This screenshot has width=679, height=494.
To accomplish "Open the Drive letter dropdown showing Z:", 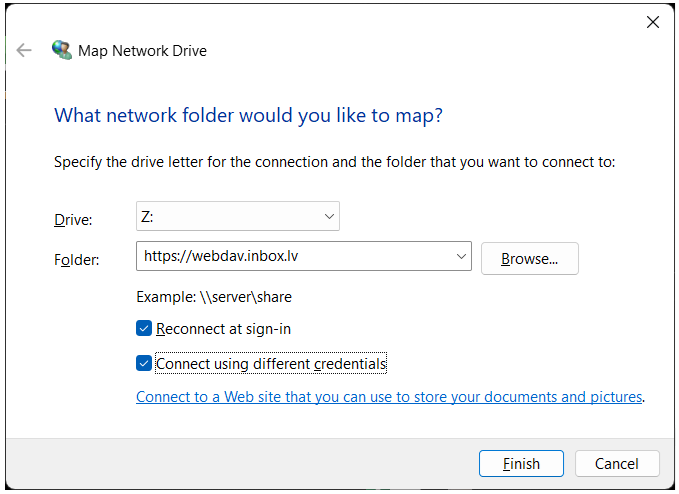I will 237,216.
